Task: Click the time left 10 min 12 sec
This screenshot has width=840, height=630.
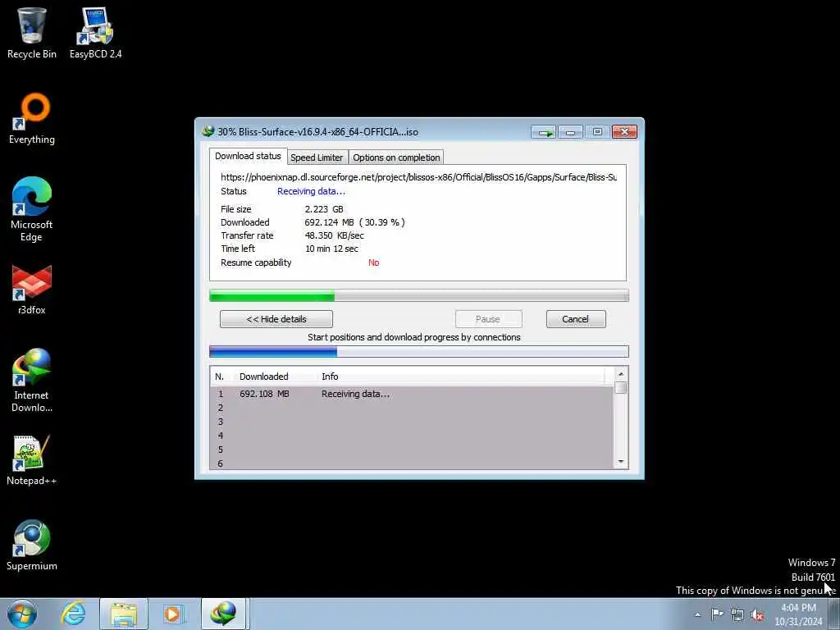Action: [331, 249]
